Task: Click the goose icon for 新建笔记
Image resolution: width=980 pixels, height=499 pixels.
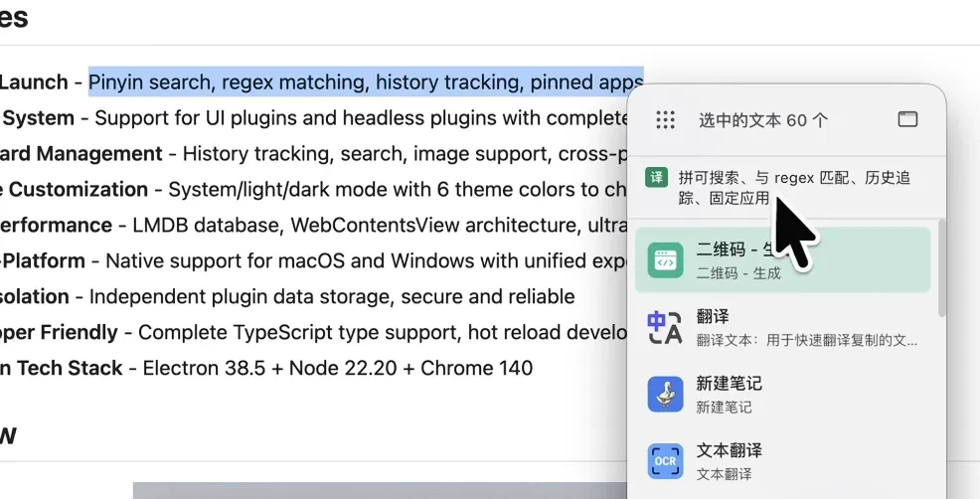Action: (665, 394)
